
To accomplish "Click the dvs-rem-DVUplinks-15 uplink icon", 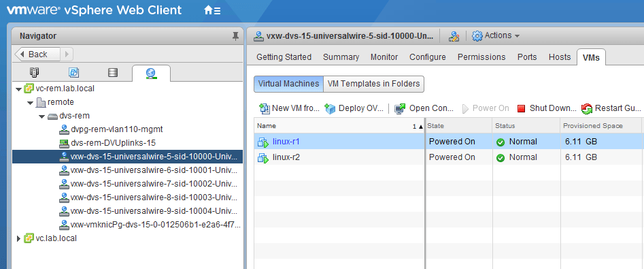I will (64, 143).
